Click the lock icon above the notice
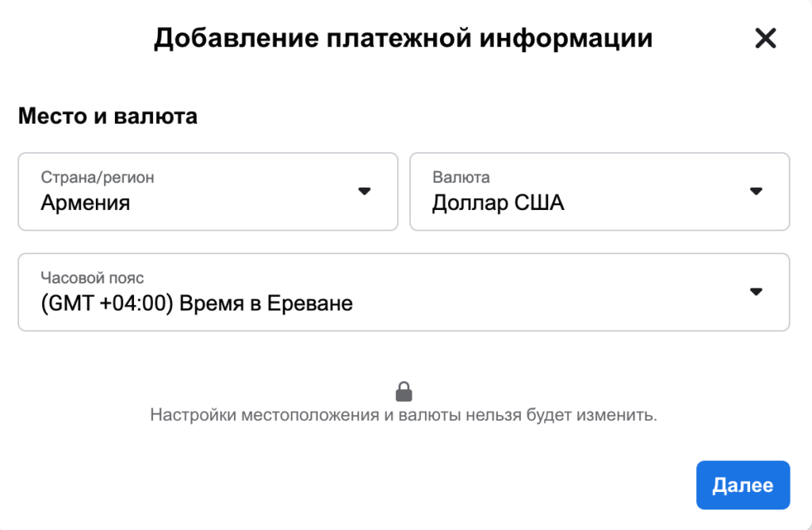This screenshot has height=530, width=812. pos(404,391)
